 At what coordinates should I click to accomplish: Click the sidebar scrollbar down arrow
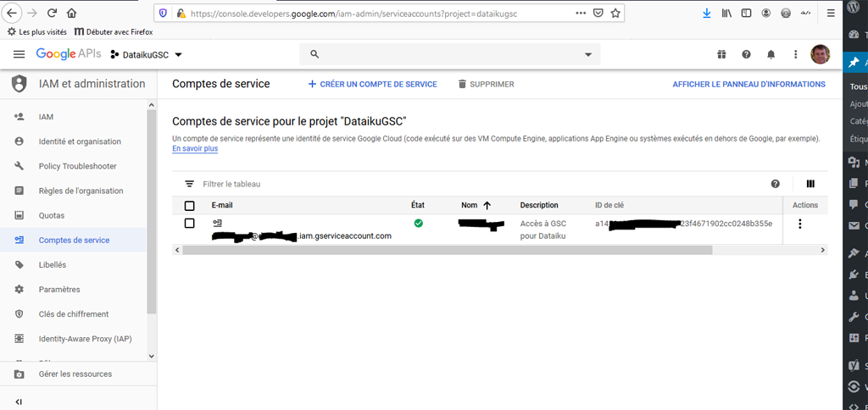click(152, 357)
